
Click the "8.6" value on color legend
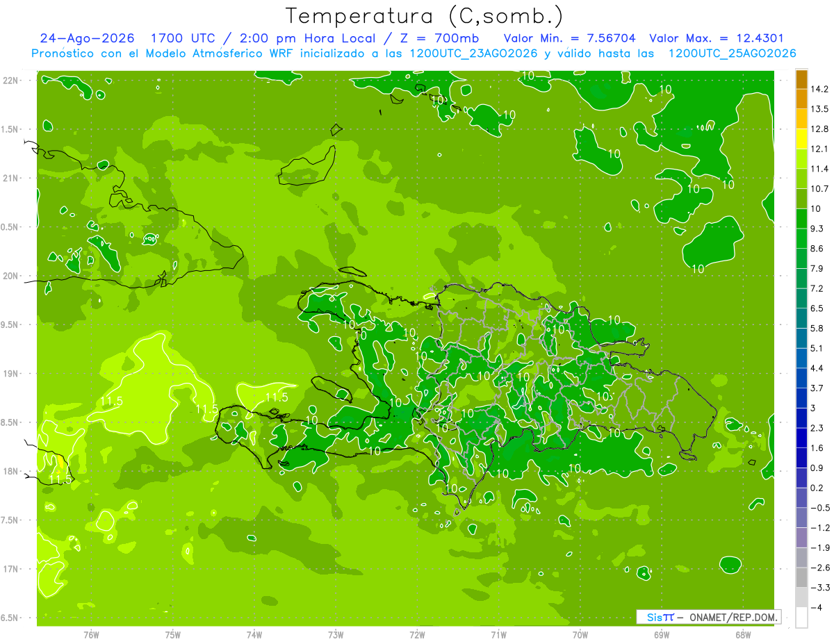click(x=817, y=249)
